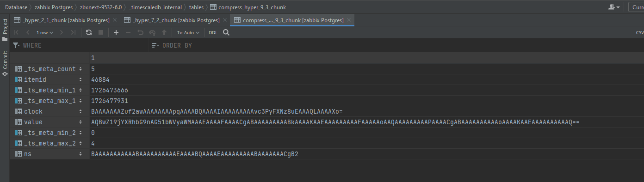Open the Tx: Auto transaction dropdown
Viewport: 644px width, 182px height.
188,32
